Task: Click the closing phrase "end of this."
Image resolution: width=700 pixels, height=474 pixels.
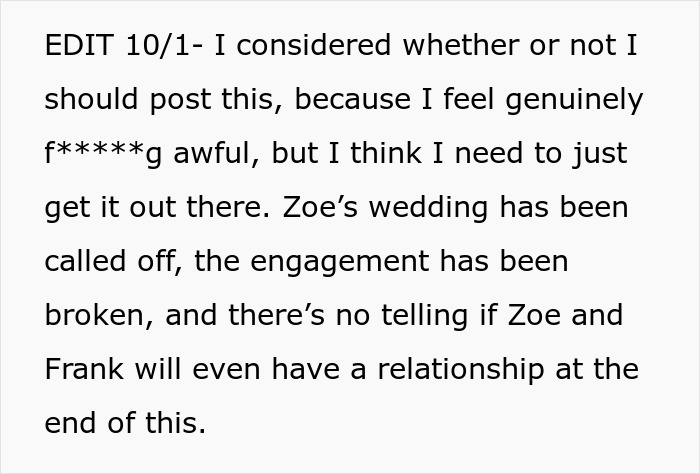Action: 125,423
